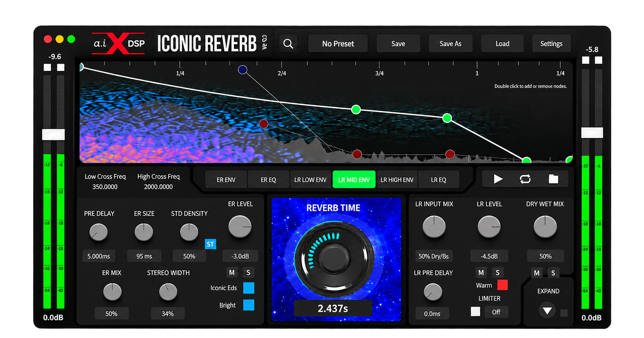Screen dimensions: 644x338
Task: Solo the LR LEVEL section with its S button
Action: click(497, 273)
